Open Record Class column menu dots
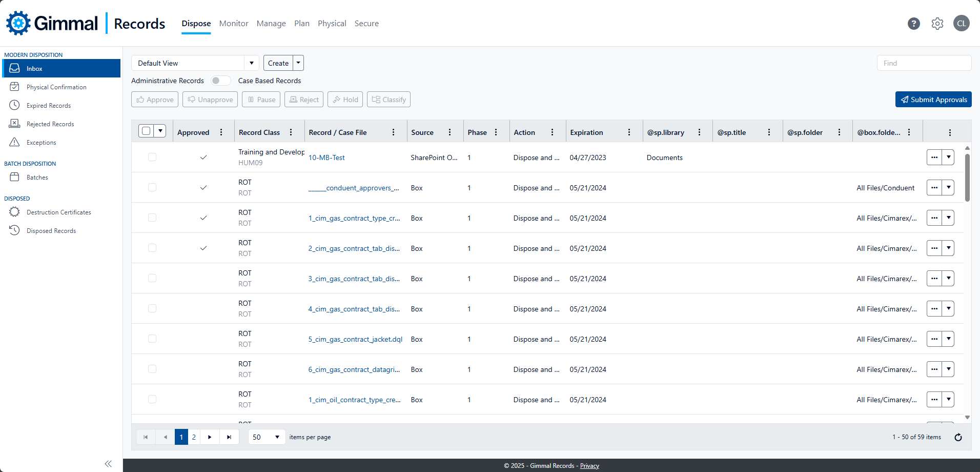Image resolution: width=980 pixels, height=472 pixels. pos(291,132)
